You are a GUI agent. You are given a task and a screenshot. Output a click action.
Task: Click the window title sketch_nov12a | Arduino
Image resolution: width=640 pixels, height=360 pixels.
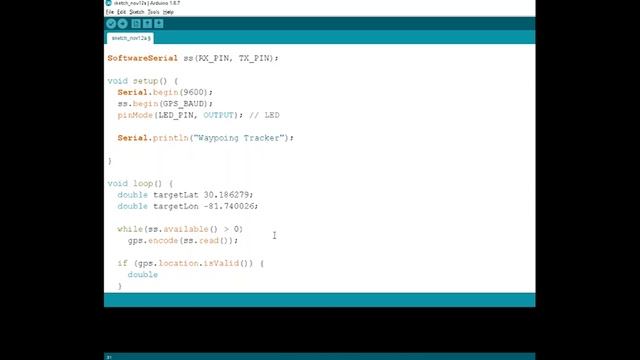coord(147,3)
